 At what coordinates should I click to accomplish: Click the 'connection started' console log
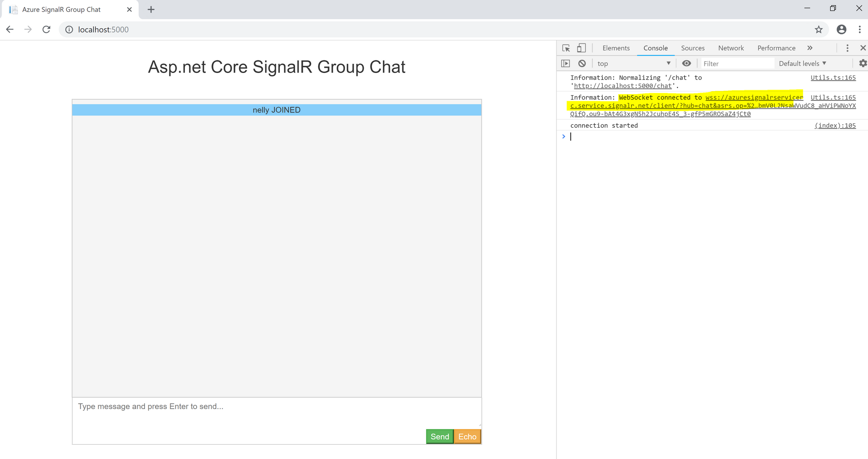604,125
